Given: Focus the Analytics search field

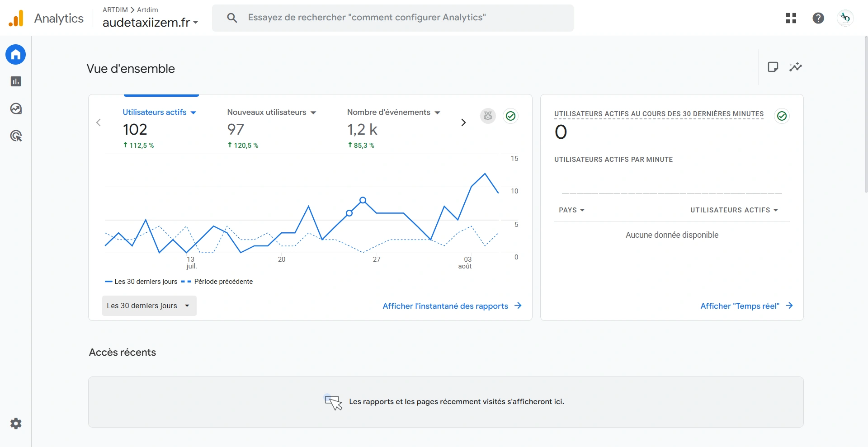Looking at the screenshot, I should coord(393,18).
